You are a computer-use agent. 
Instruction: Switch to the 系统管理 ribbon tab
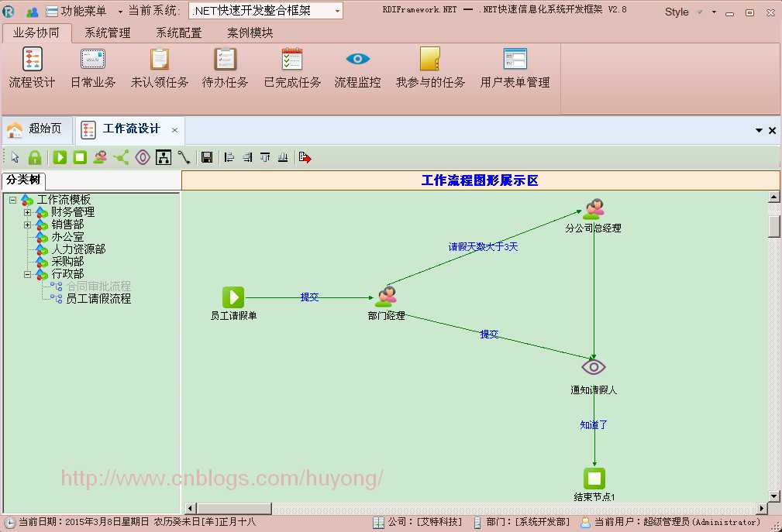(x=107, y=33)
